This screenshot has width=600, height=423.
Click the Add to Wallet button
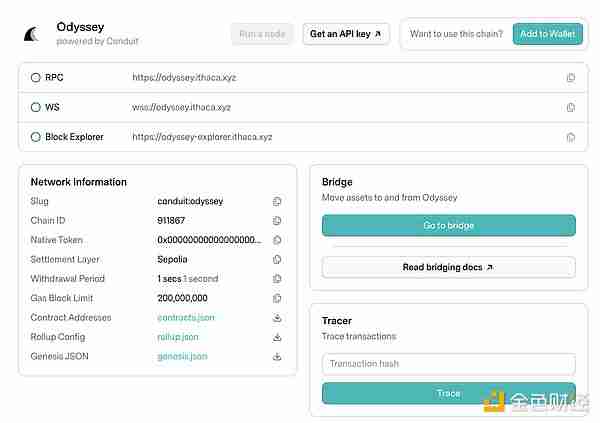[x=547, y=34]
